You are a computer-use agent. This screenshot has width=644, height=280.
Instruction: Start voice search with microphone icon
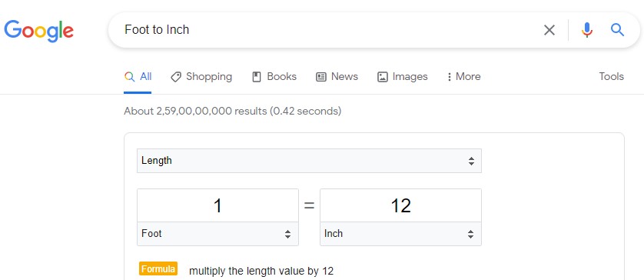pyautogui.click(x=587, y=30)
